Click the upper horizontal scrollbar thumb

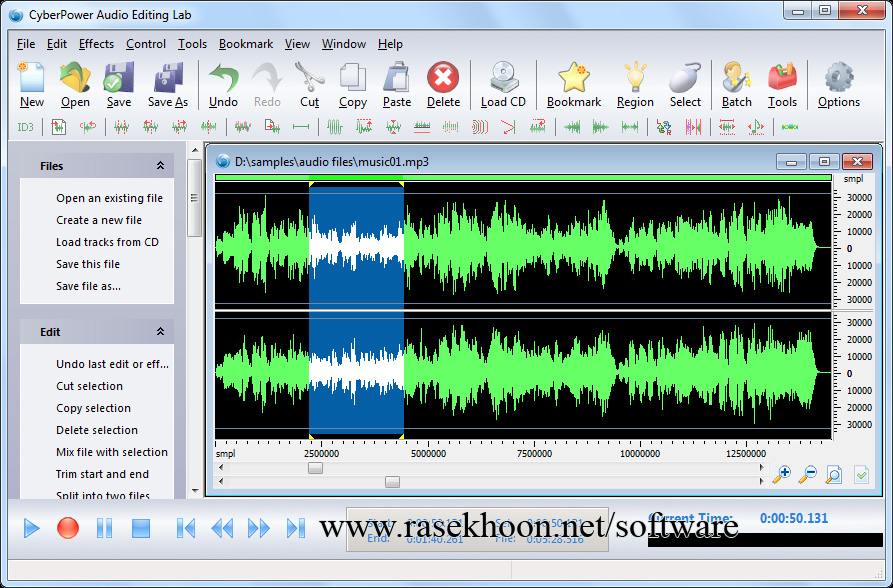(x=315, y=468)
